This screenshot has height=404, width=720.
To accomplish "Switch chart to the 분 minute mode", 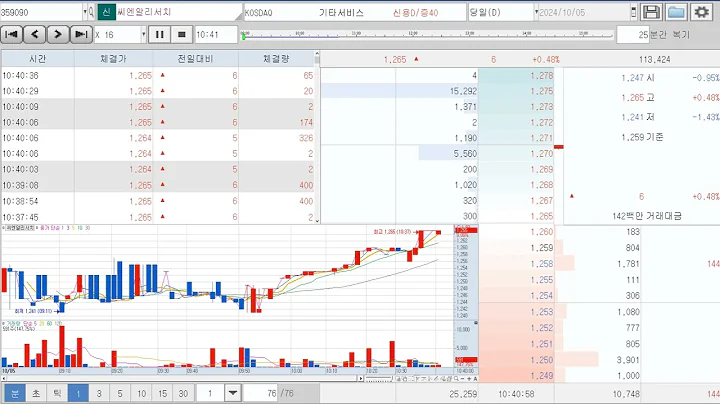I will click(15, 393).
